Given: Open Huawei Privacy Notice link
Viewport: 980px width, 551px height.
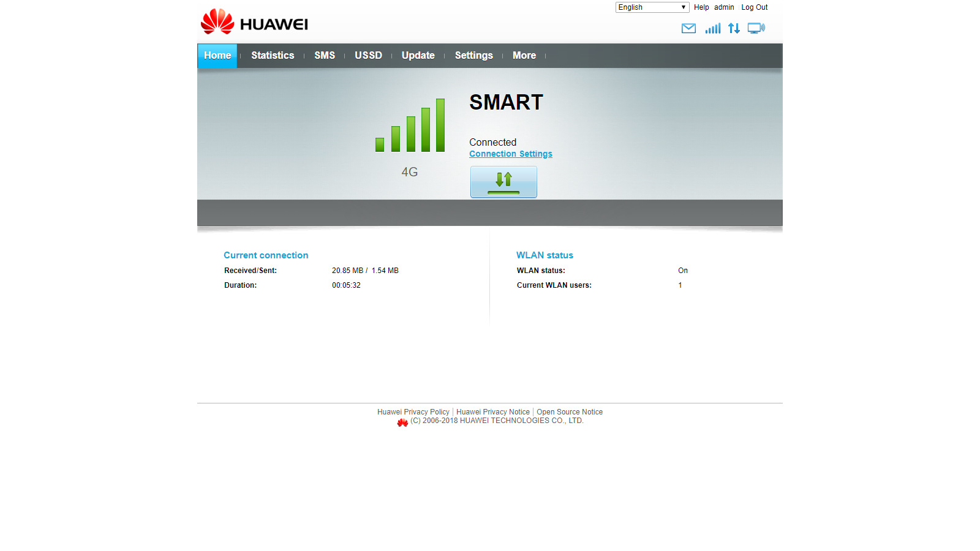Looking at the screenshot, I should point(493,412).
